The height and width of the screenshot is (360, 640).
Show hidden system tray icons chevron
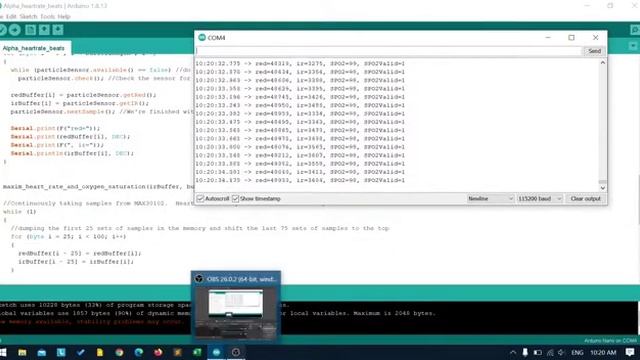click(513, 352)
